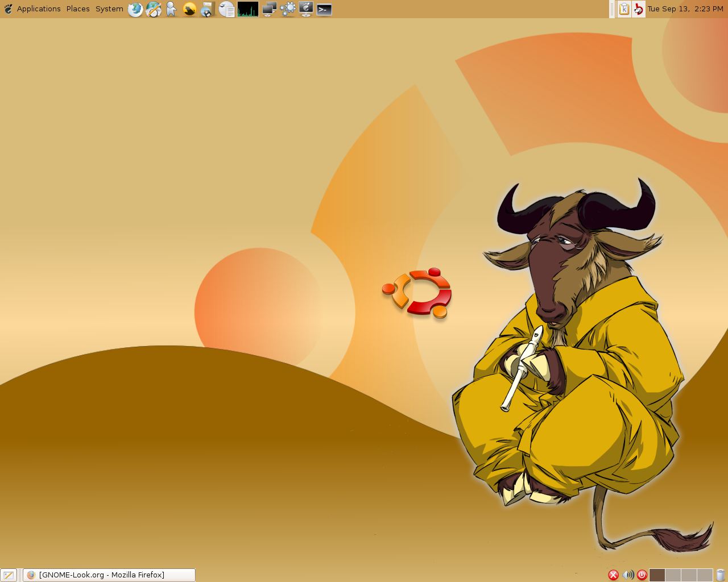Switch to the GNOME-Look.org Firefox window

click(x=109, y=575)
